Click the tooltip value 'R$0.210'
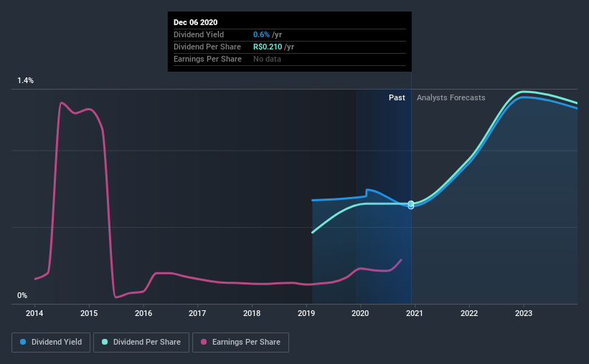589x364 pixels. (x=268, y=47)
